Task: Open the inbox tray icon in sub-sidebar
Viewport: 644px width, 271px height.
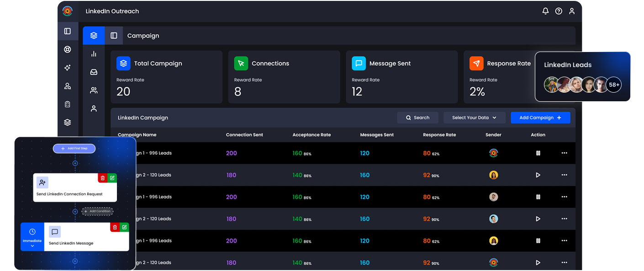Action: (x=94, y=72)
